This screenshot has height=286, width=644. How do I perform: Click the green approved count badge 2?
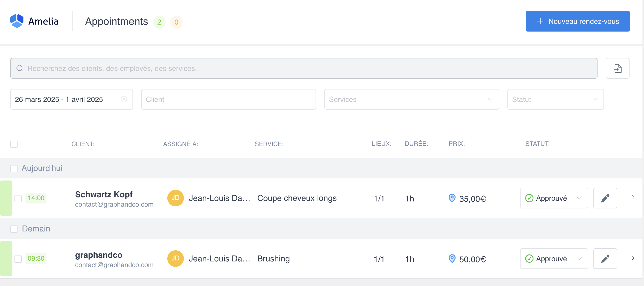click(159, 22)
